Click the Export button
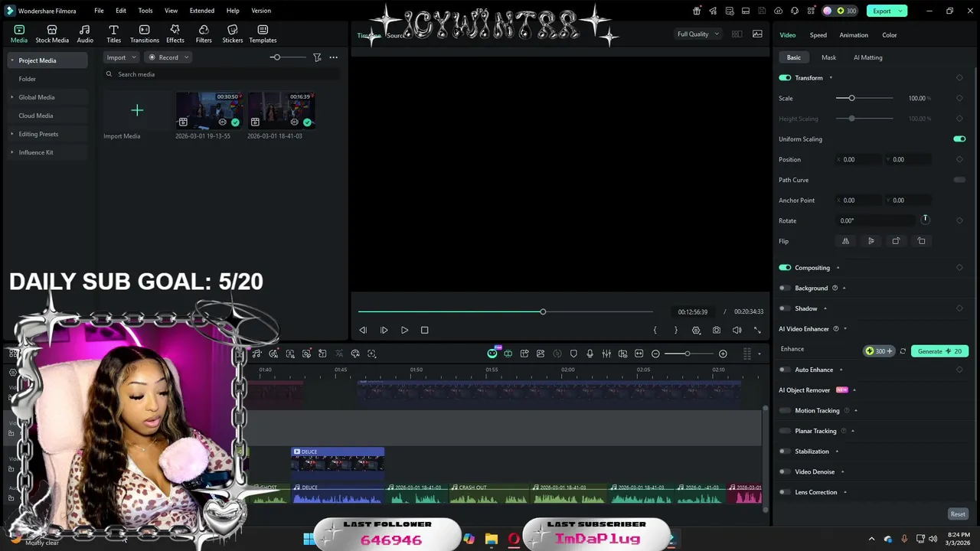 (887, 11)
